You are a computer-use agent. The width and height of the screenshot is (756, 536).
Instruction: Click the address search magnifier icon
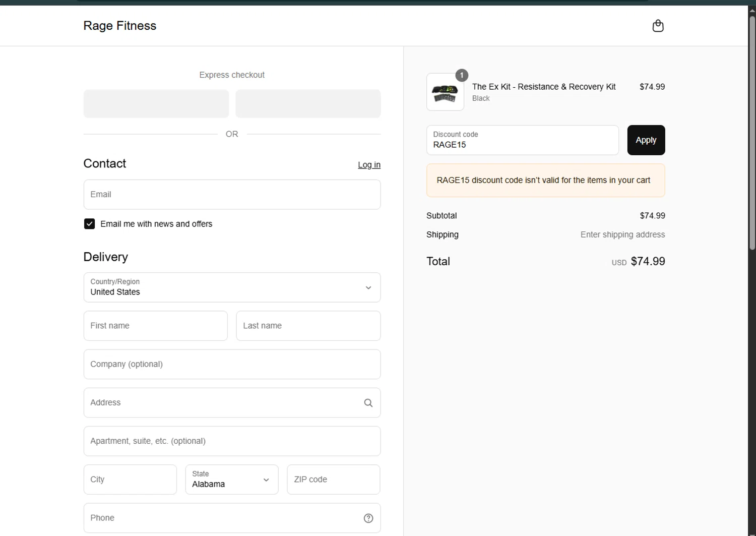(x=368, y=403)
